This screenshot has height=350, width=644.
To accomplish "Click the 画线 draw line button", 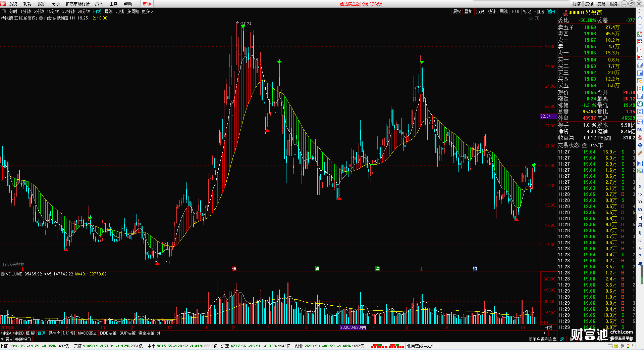I will (x=503, y=11).
